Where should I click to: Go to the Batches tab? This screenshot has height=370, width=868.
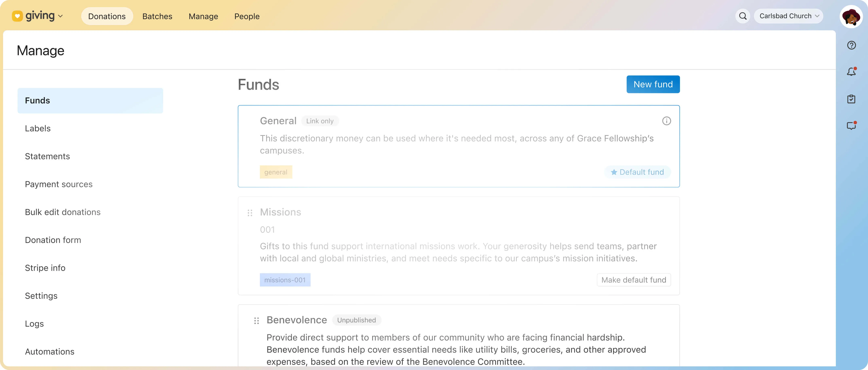tap(157, 16)
